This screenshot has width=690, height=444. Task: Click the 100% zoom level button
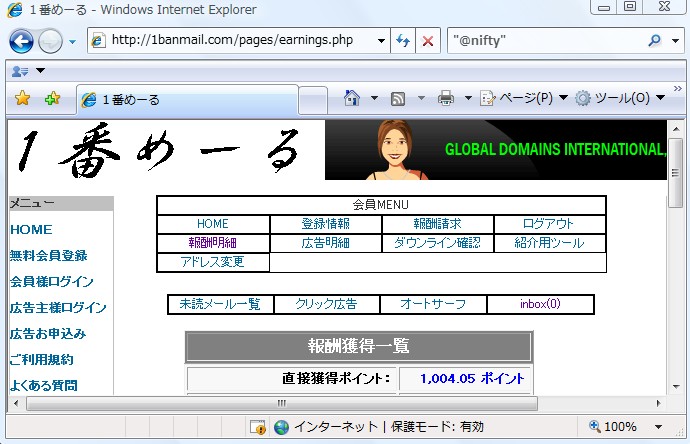coord(613,426)
